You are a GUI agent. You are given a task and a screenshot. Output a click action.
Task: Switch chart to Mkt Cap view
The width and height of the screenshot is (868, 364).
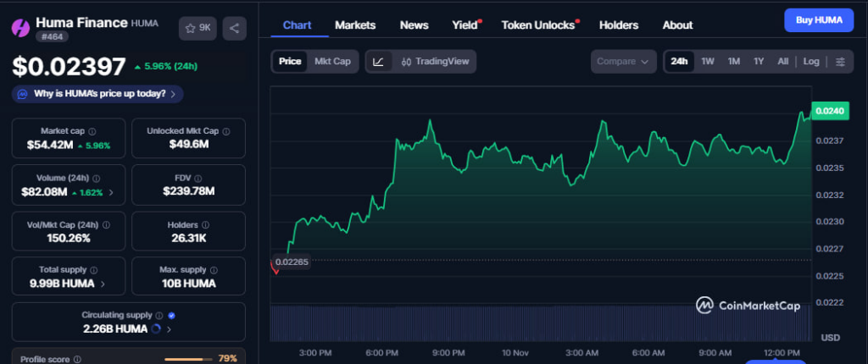(332, 62)
